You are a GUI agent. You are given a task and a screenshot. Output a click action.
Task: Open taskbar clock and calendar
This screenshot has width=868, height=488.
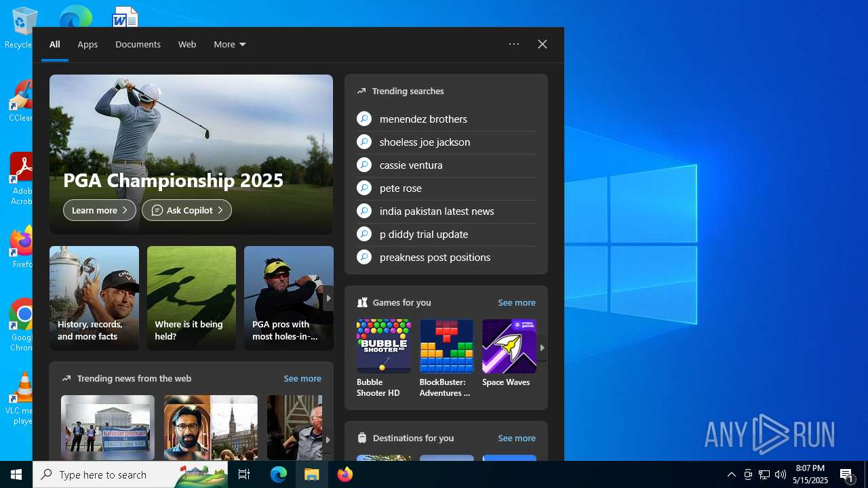pyautogui.click(x=810, y=474)
